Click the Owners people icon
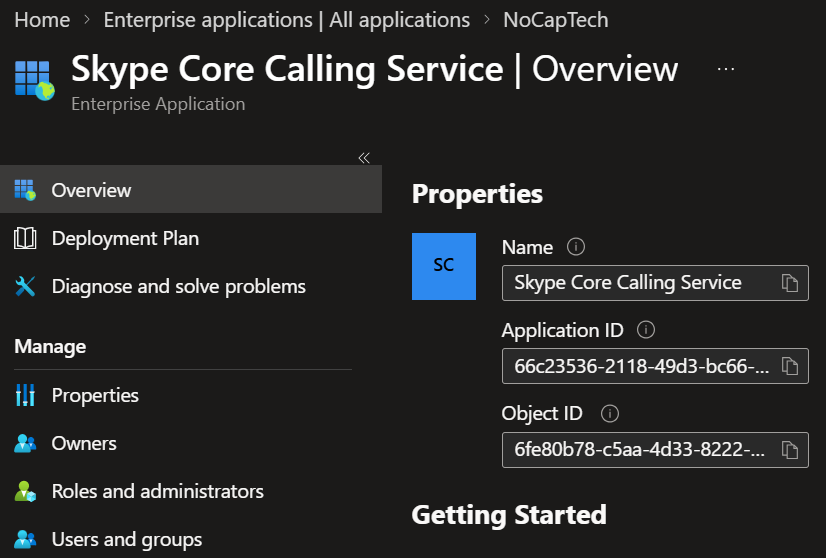The height and width of the screenshot is (558, 826). (x=25, y=443)
